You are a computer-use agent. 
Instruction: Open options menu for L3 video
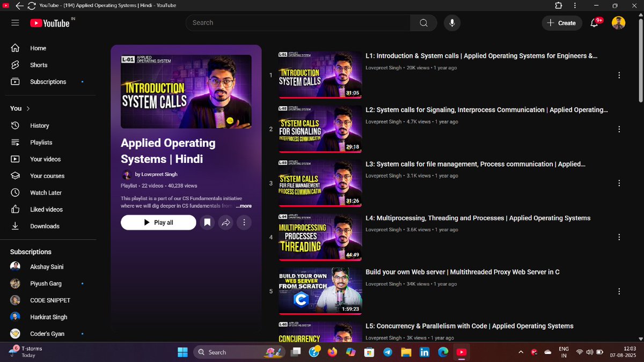click(x=619, y=183)
